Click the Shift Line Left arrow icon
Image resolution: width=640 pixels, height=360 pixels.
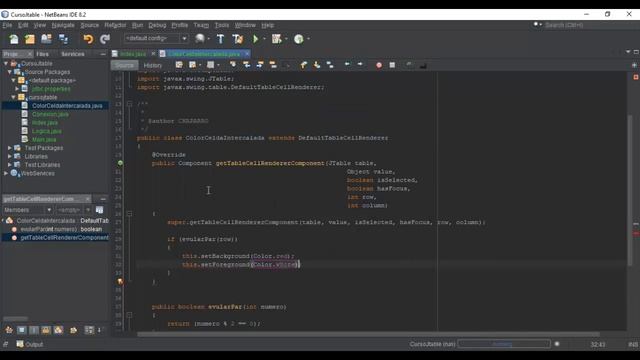(347, 64)
